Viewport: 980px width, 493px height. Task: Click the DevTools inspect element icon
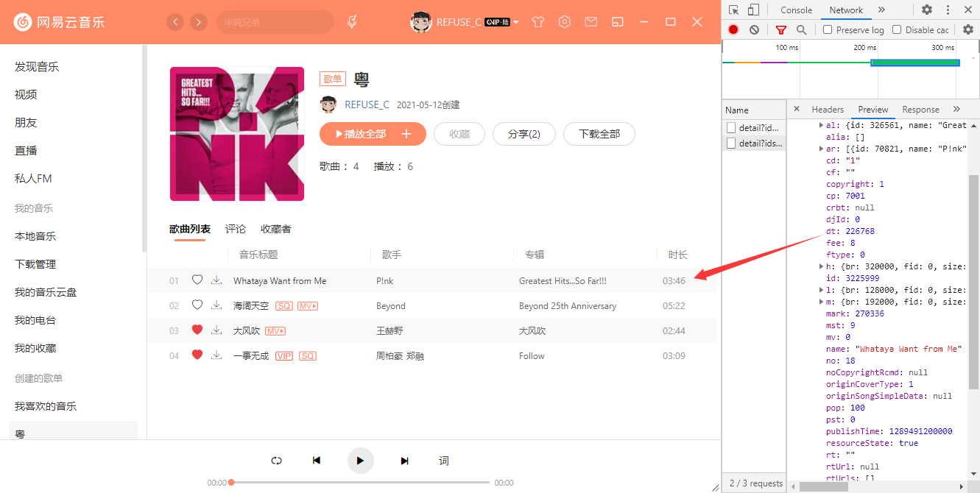pos(734,10)
